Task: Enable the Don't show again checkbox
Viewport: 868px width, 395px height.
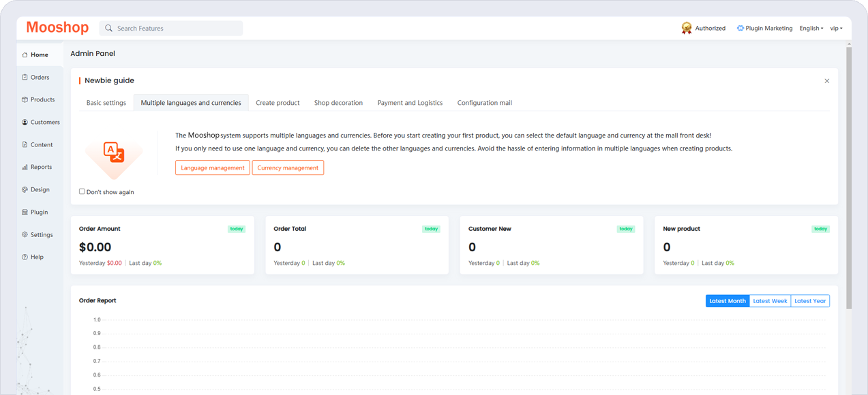Action: click(82, 191)
